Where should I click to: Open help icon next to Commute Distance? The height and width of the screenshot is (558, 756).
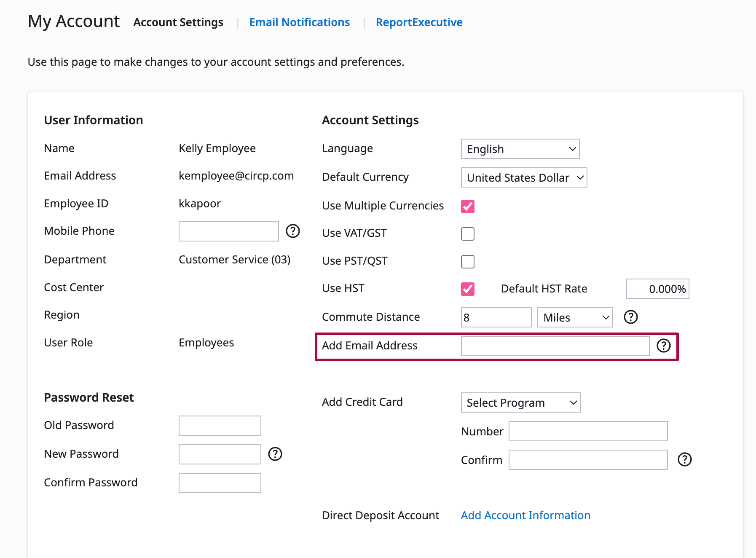pos(630,317)
